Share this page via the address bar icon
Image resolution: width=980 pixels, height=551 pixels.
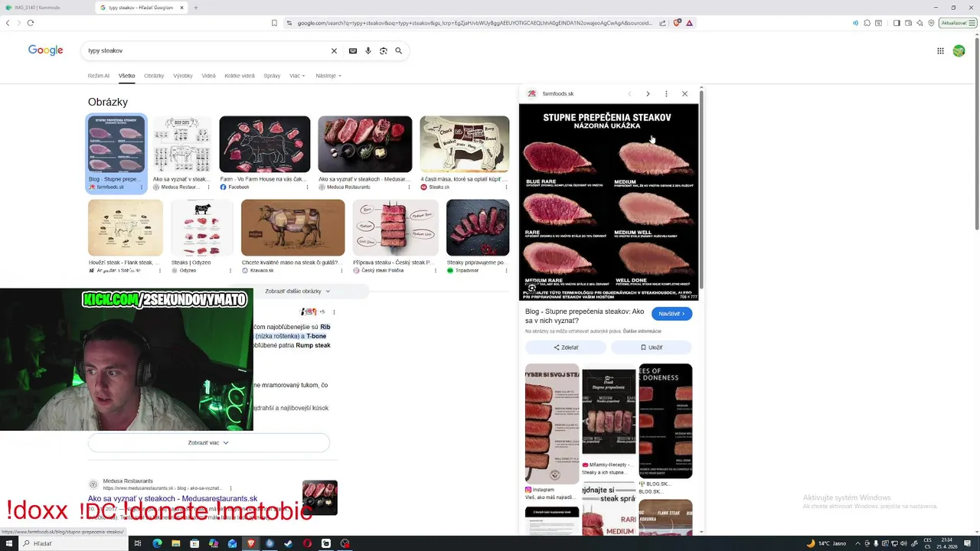click(x=662, y=23)
